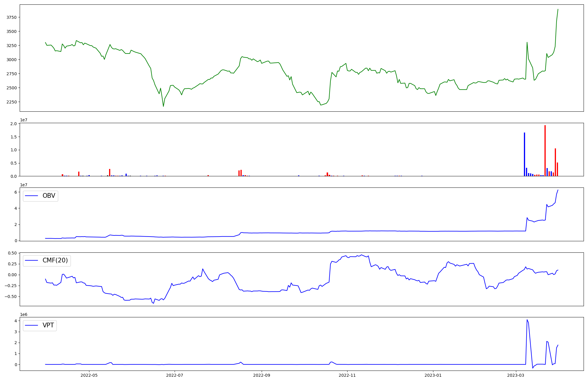Click the highest VPT spike in March 2023

[527, 320]
